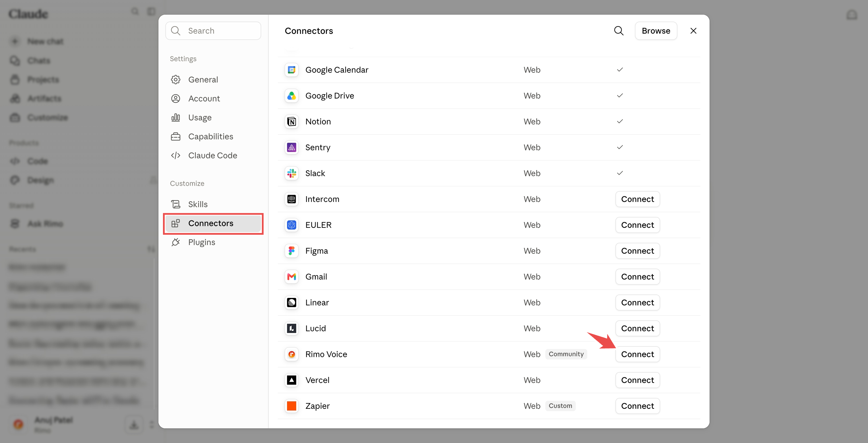Click the checkmark on the Notion row
Screen dimensions: 868x443
620,121
